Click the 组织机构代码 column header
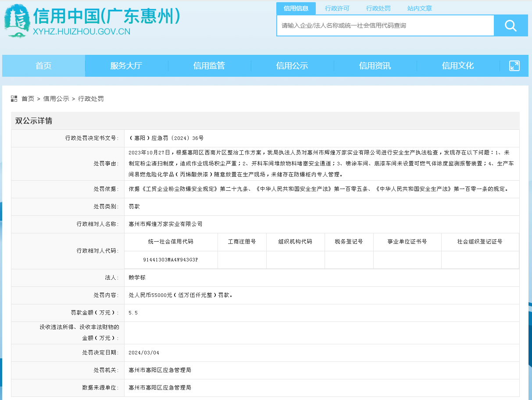This screenshot has height=400, width=532. [295, 242]
